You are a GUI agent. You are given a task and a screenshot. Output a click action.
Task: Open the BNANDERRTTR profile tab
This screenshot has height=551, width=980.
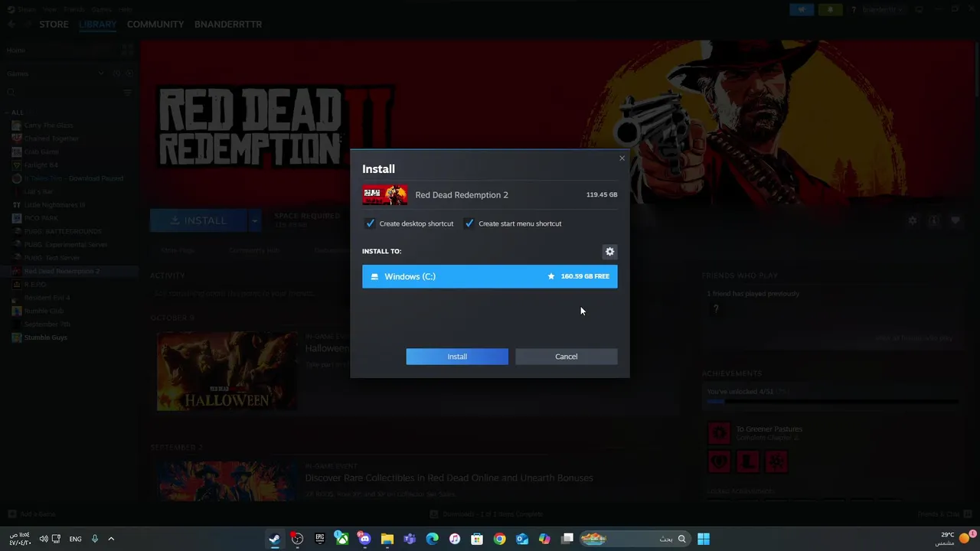pos(228,24)
